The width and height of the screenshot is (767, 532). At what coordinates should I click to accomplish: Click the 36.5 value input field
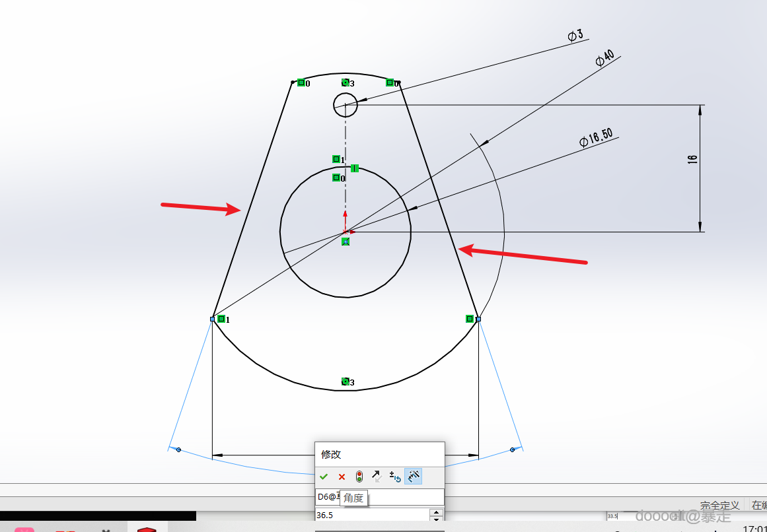pos(372,515)
